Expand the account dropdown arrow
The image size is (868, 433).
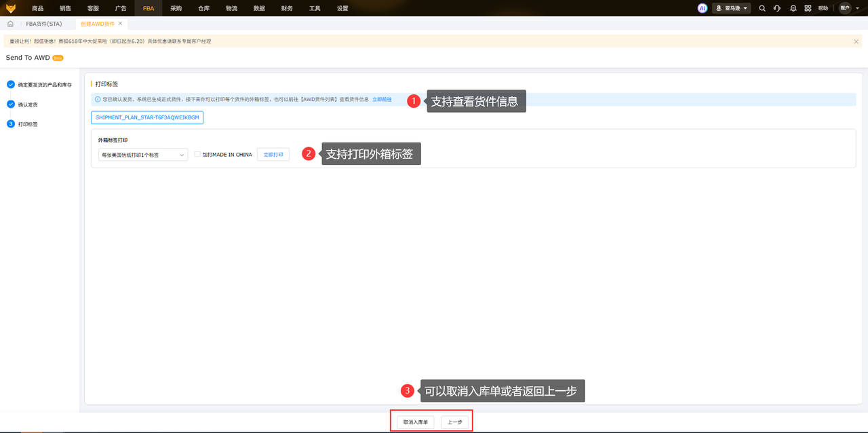856,8
